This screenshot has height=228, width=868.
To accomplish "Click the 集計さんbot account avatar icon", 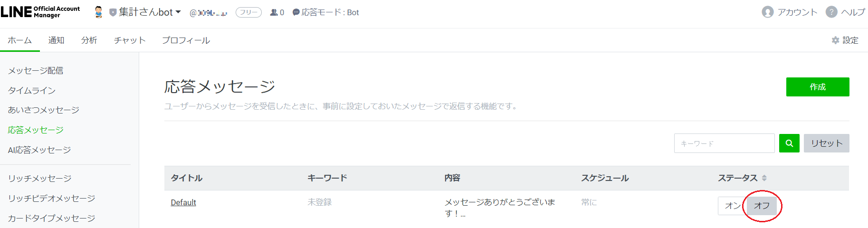I will 99,12.
